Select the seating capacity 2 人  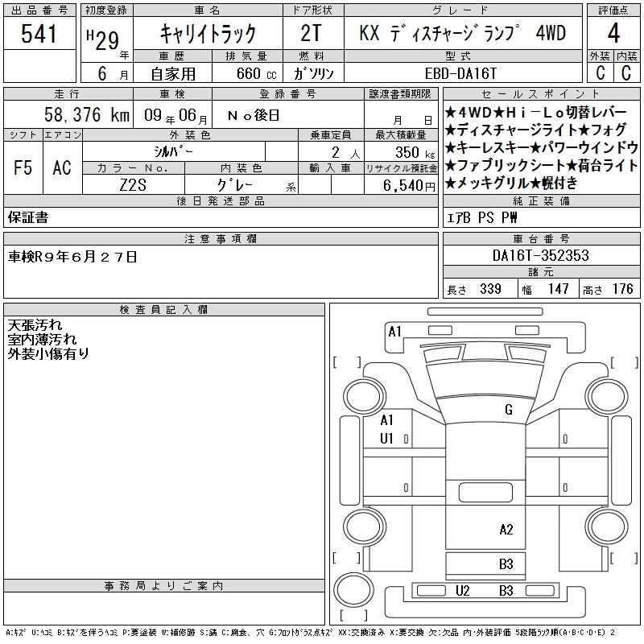346,153
